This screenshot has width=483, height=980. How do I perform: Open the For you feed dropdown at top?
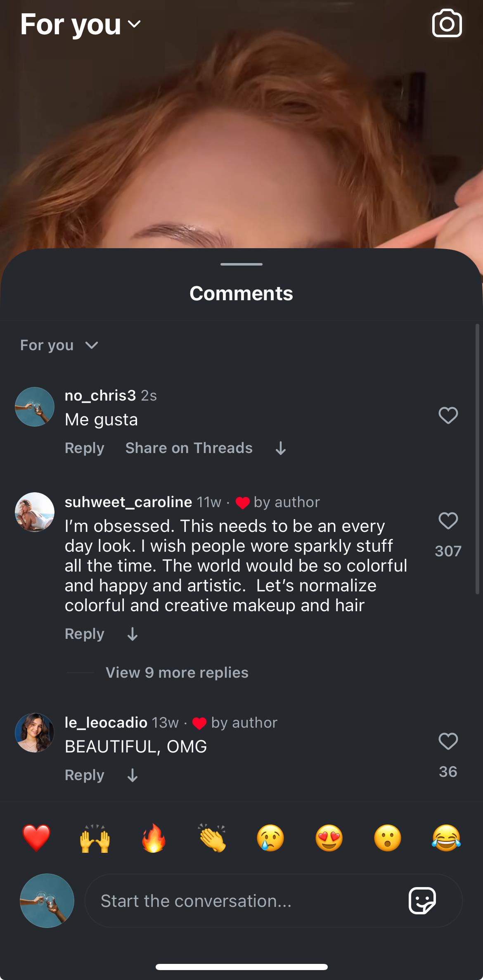pyautogui.click(x=80, y=24)
